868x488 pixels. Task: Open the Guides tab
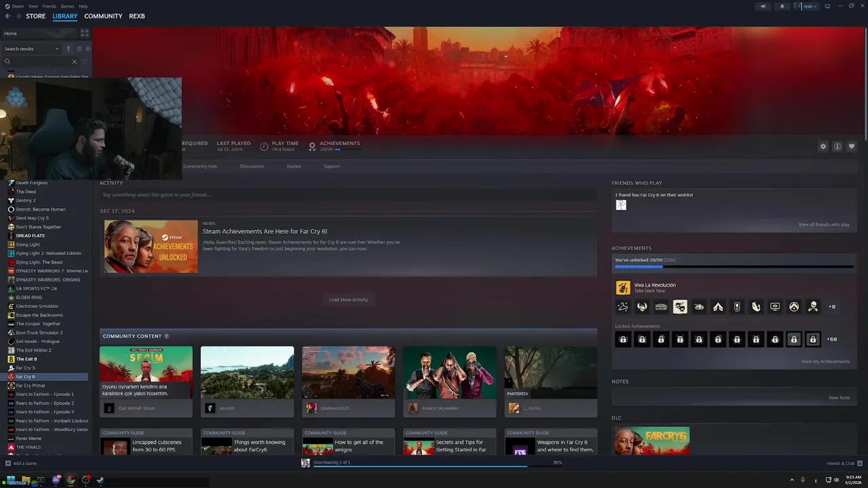[x=294, y=166]
